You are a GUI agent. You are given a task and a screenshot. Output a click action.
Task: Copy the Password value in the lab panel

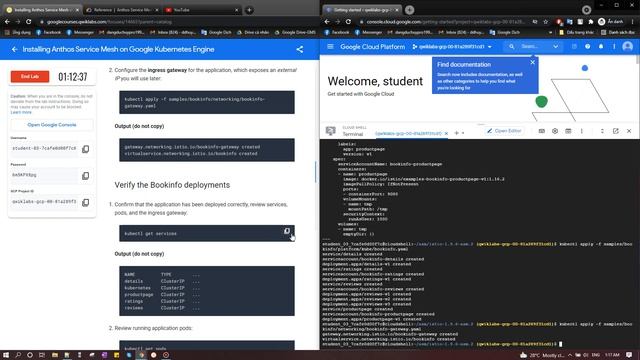pyautogui.click(x=85, y=176)
